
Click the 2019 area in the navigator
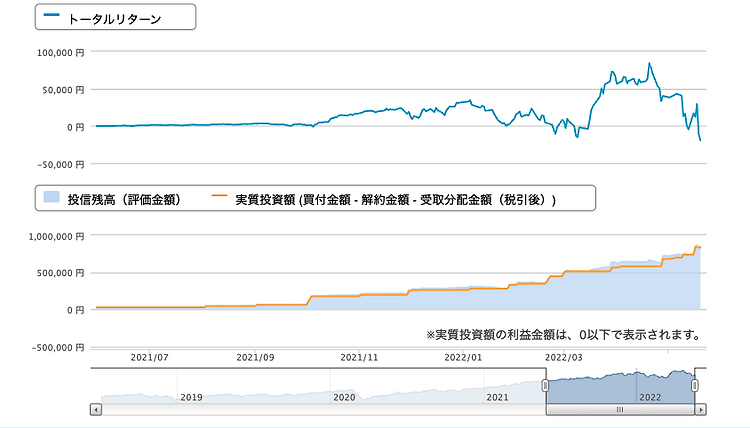click(x=191, y=397)
